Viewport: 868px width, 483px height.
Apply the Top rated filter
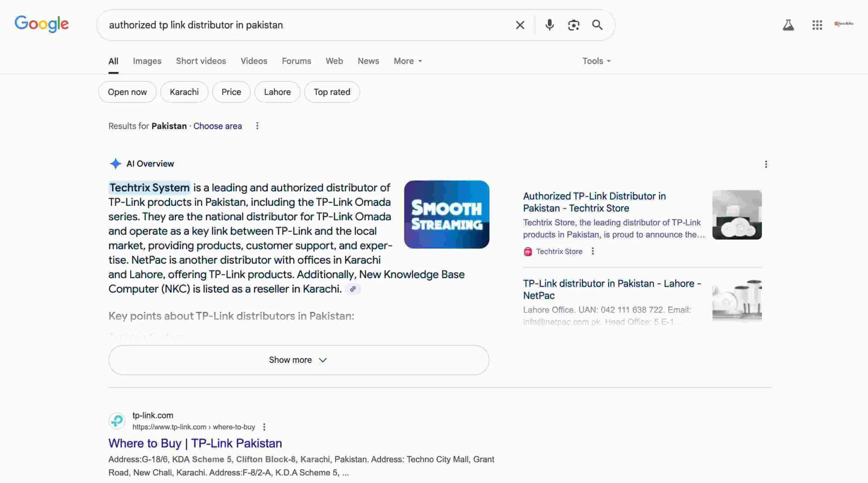tap(332, 92)
